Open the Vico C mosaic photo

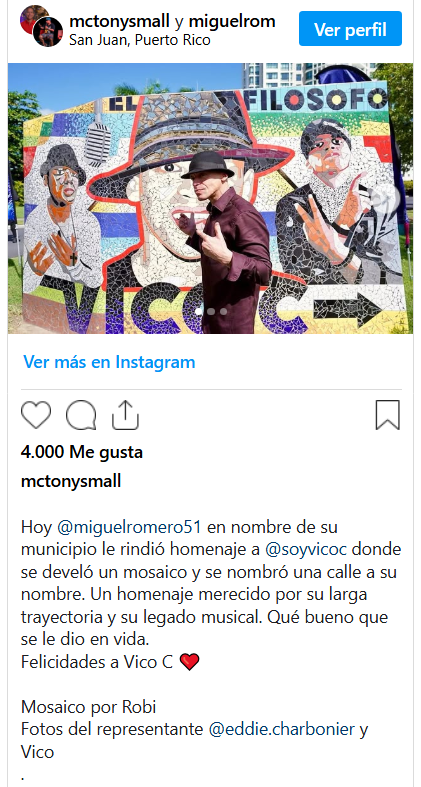[210, 198]
